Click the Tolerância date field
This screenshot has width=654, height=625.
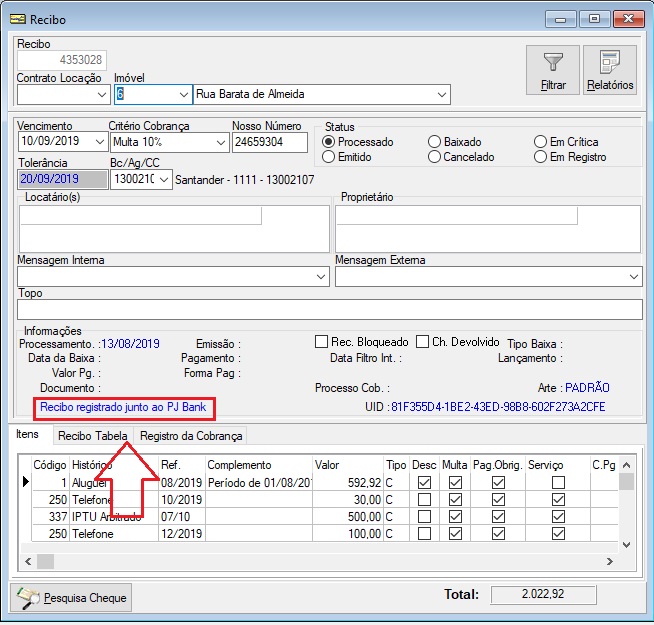point(63,179)
